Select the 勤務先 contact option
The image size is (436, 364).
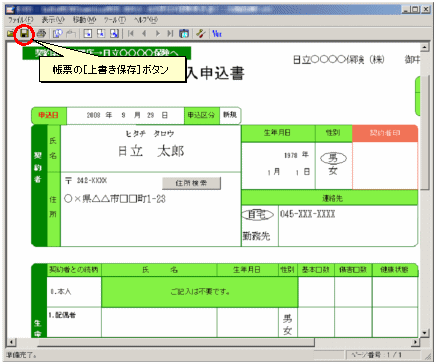[256, 236]
